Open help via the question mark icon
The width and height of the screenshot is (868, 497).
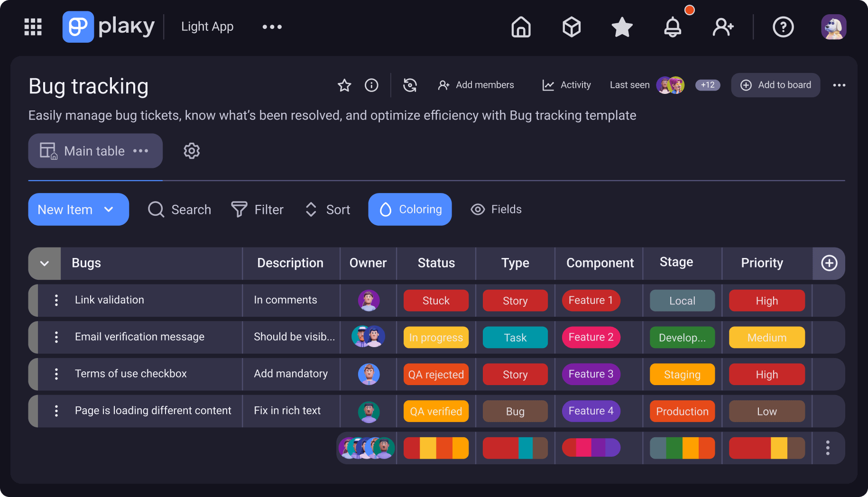coord(783,27)
